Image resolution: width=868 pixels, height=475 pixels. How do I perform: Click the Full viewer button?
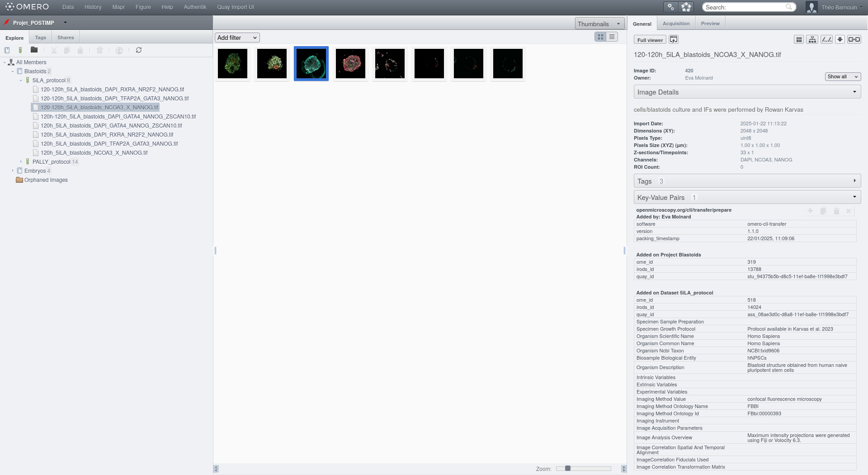[650, 40]
